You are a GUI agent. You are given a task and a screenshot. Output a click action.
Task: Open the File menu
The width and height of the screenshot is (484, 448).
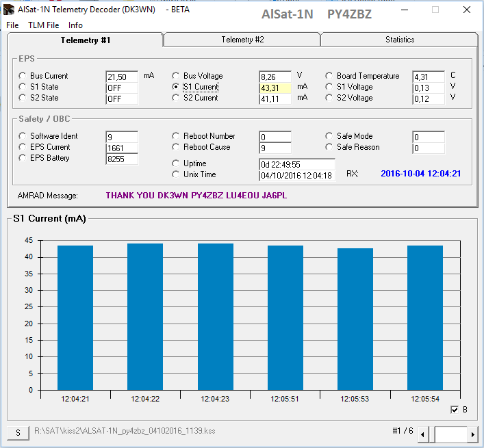pyautogui.click(x=12, y=25)
